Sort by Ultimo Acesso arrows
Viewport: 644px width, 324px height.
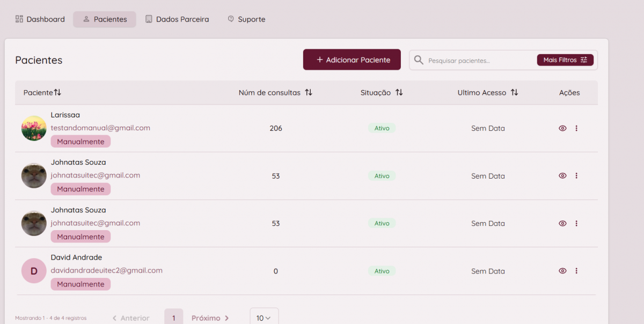(514, 92)
